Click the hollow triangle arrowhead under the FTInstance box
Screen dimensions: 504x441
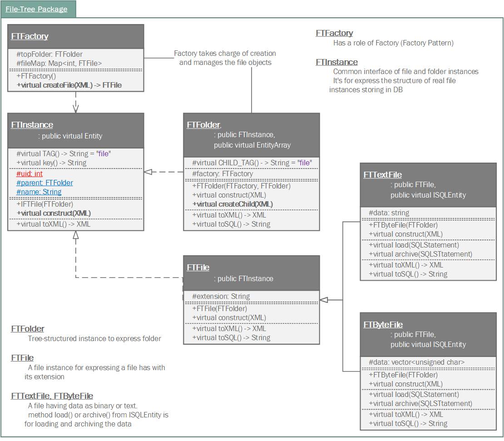(76, 235)
